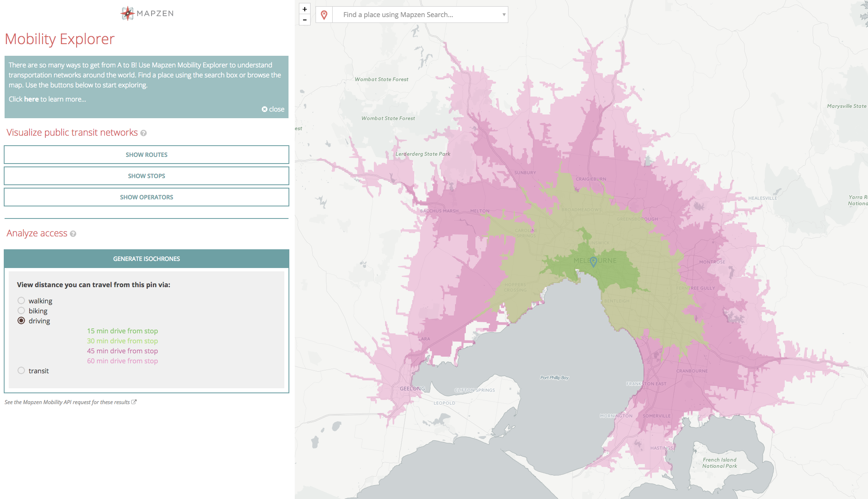The width and height of the screenshot is (868, 499).
Task: Open help icon beside Analyze access
Action: coord(73,234)
